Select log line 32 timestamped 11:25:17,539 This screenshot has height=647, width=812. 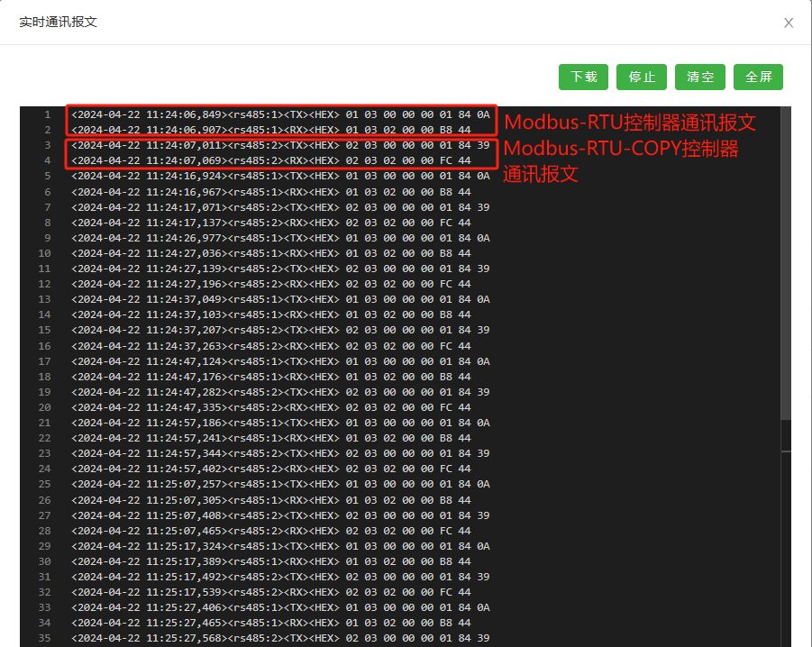[271, 592]
